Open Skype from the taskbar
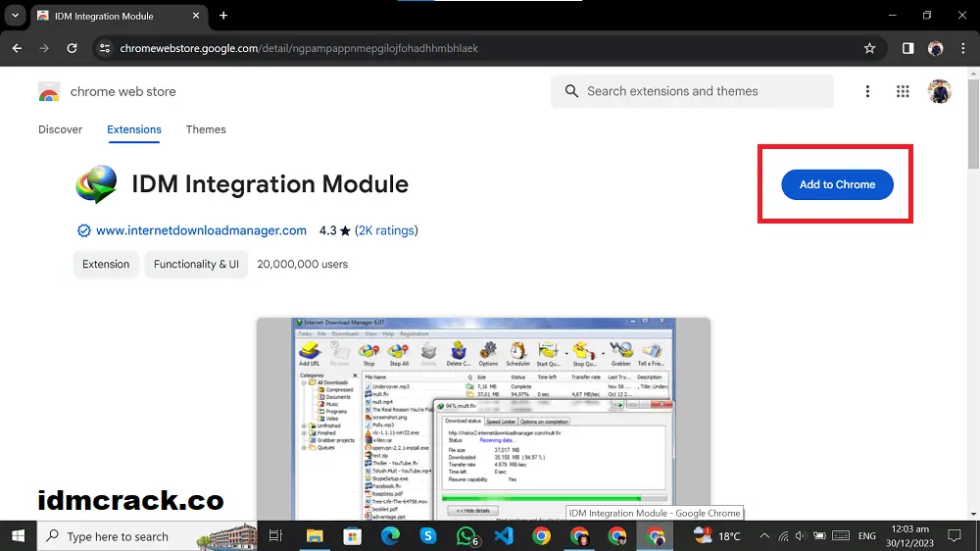Viewport: 980px width, 551px height. 428,536
